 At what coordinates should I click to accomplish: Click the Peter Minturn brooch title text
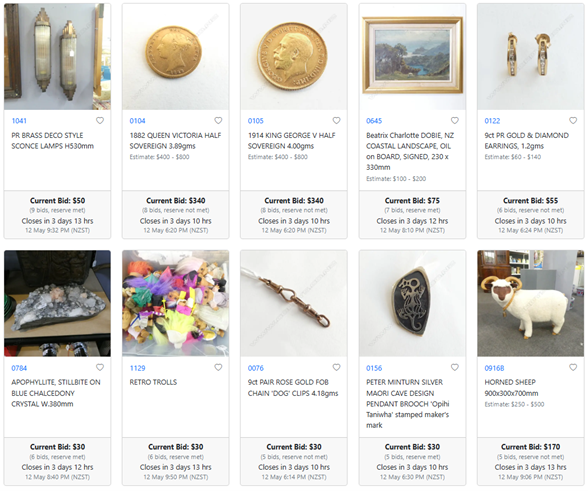pyautogui.click(x=408, y=404)
